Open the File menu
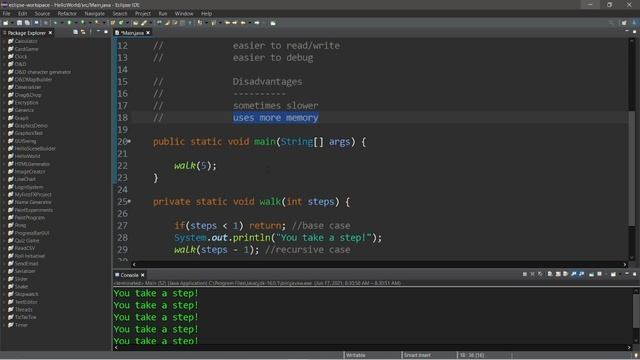 click(7, 13)
